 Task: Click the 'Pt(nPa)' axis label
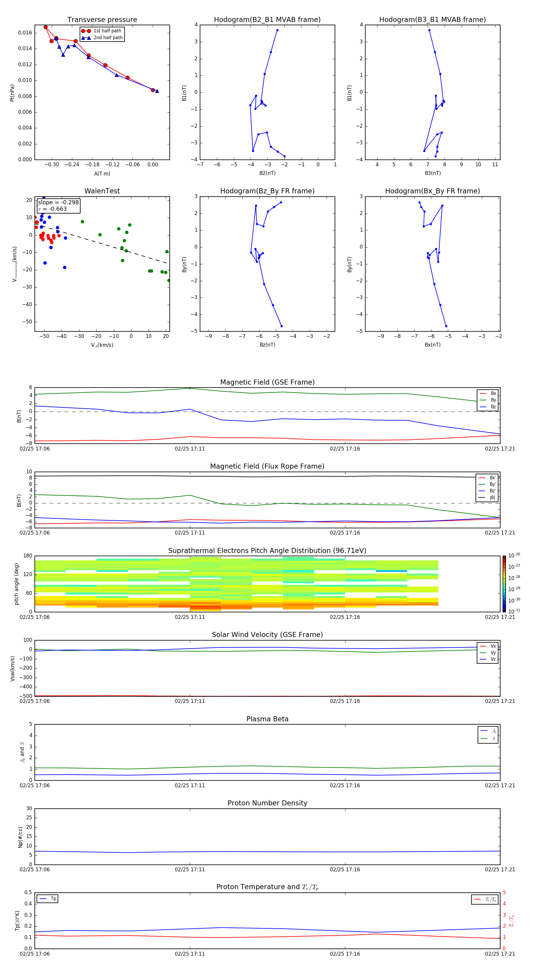pos(12,93)
